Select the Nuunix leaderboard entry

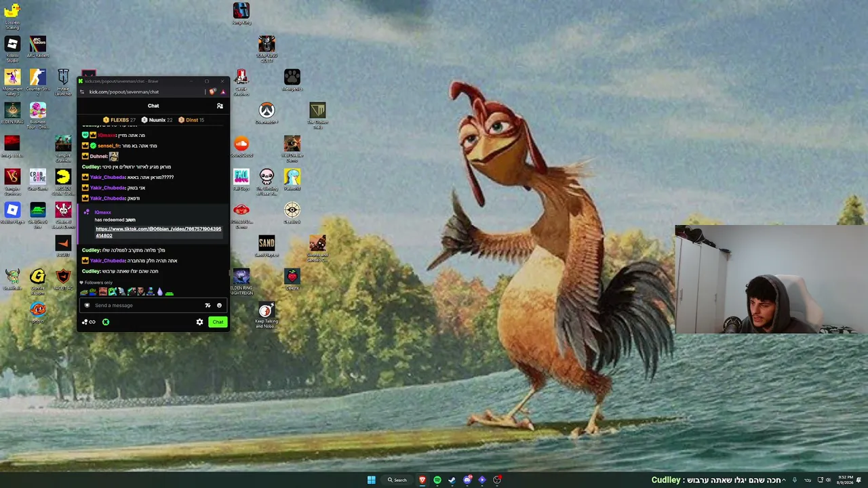(x=157, y=120)
